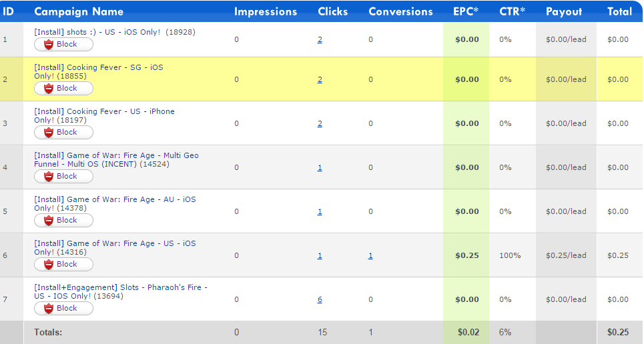Click the shield icon for Game of War AU
644x344 pixels.
click(x=48, y=221)
